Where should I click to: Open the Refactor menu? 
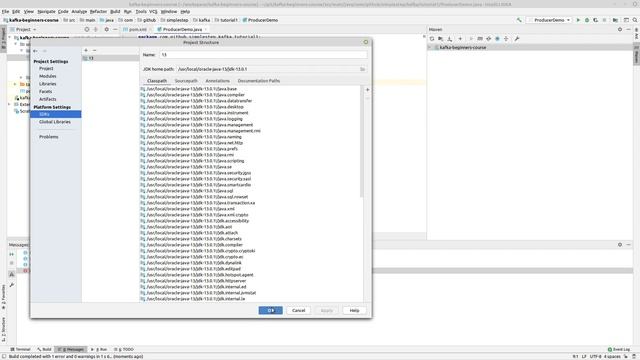point(98,11)
